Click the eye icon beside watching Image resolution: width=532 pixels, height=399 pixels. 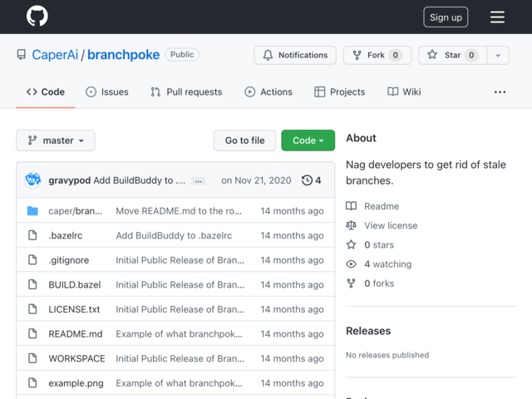click(x=351, y=264)
